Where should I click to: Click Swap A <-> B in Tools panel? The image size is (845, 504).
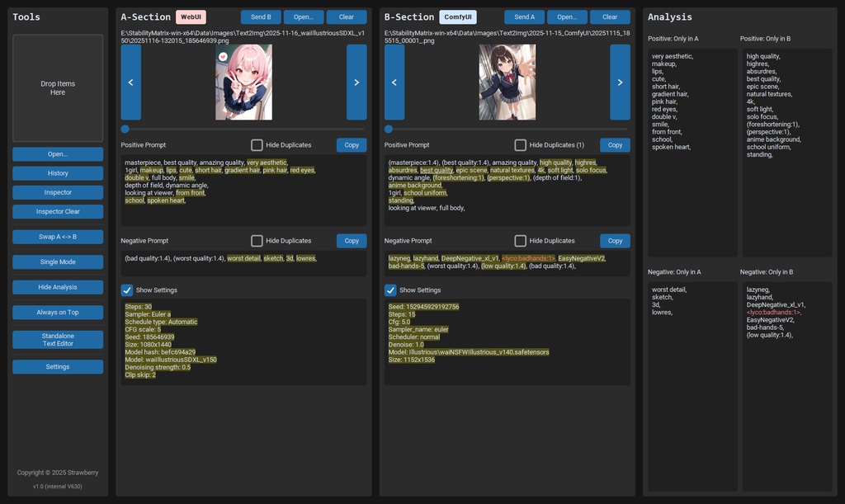coord(57,237)
